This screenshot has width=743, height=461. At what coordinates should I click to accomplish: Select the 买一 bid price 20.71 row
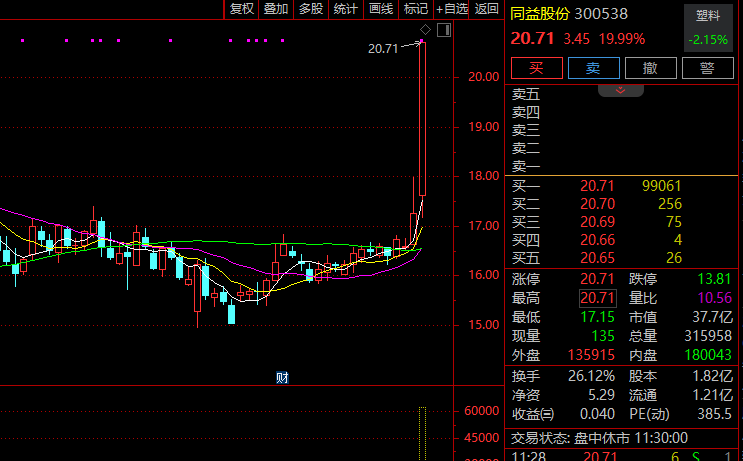pyautogui.click(x=596, y=186)
